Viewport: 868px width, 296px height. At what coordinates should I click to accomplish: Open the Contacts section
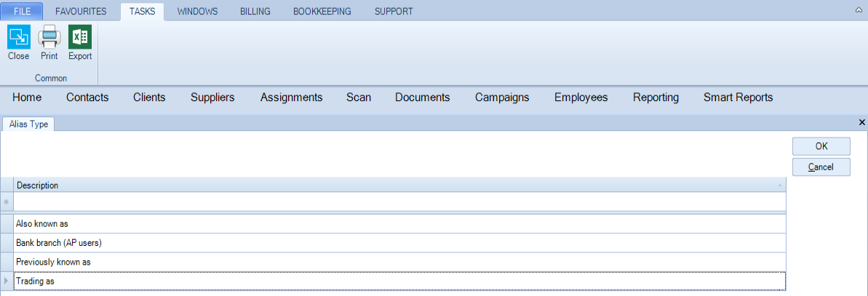(87, 97)
